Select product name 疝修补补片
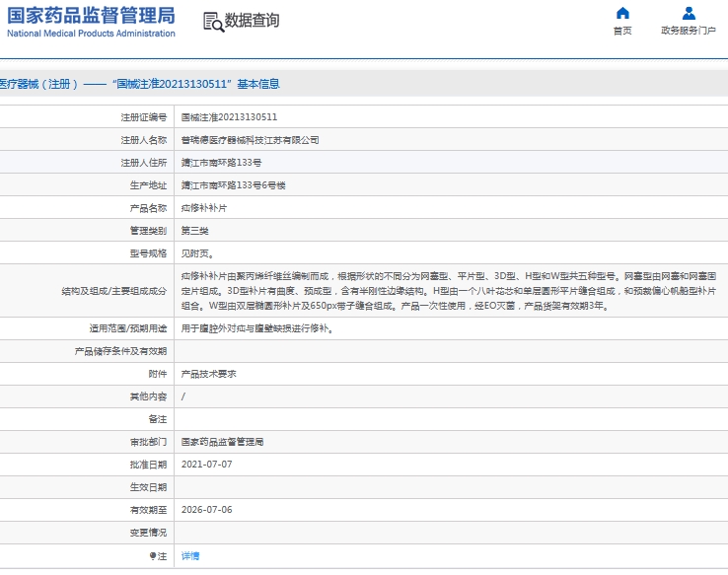 tap(204, 208)
